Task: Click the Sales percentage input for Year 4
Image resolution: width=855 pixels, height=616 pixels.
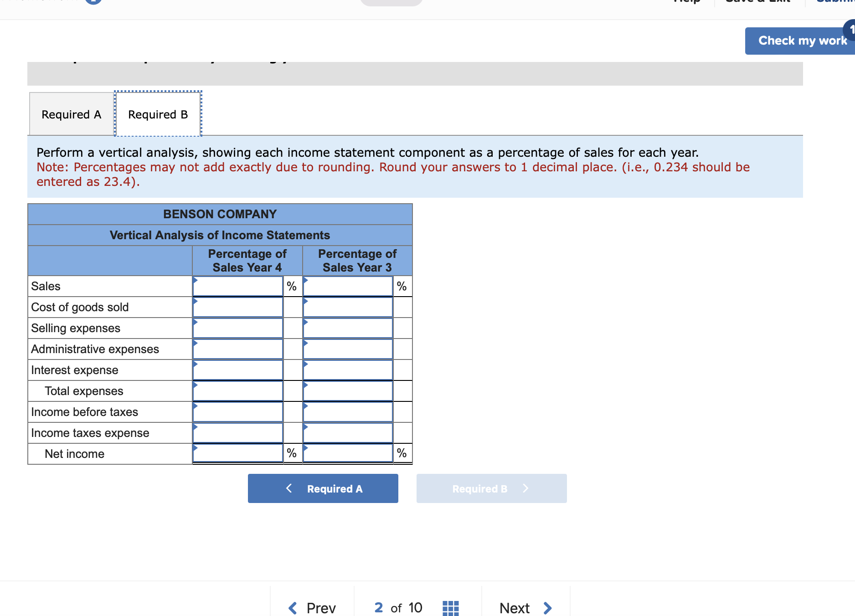Action: point(237,286)
